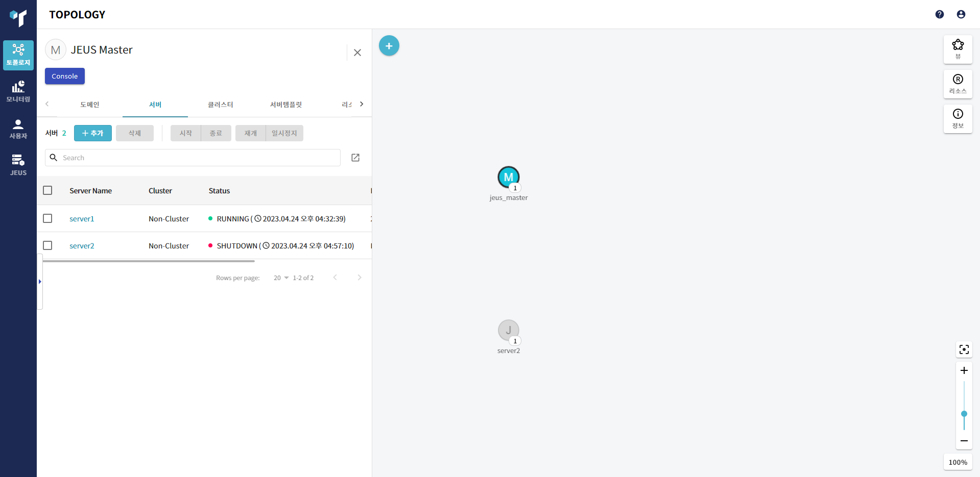980x477 pixels.
Task: Click the 일시정지 suspend button
Action: pyautogui.click(x=284, y=133)
